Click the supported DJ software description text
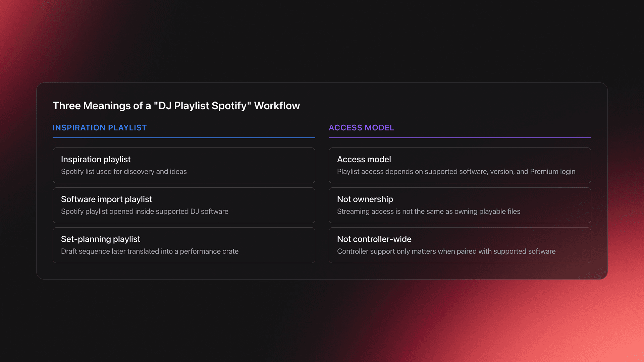The height and width of the screenshot is (362, 644). [145, 211]
